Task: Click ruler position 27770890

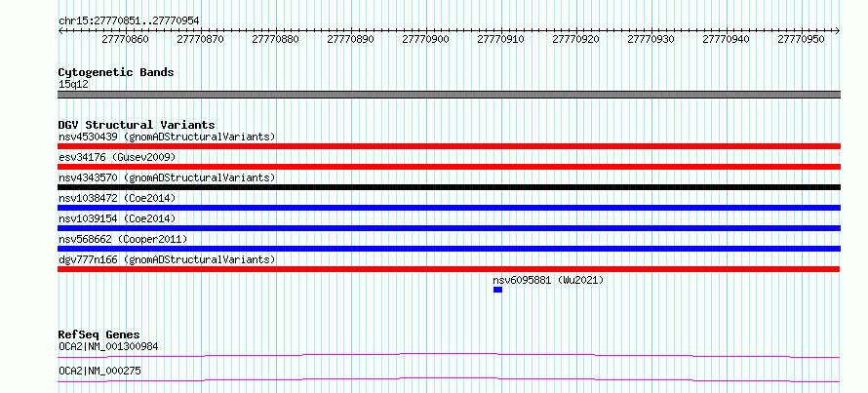Action: (x=351, y=39)
